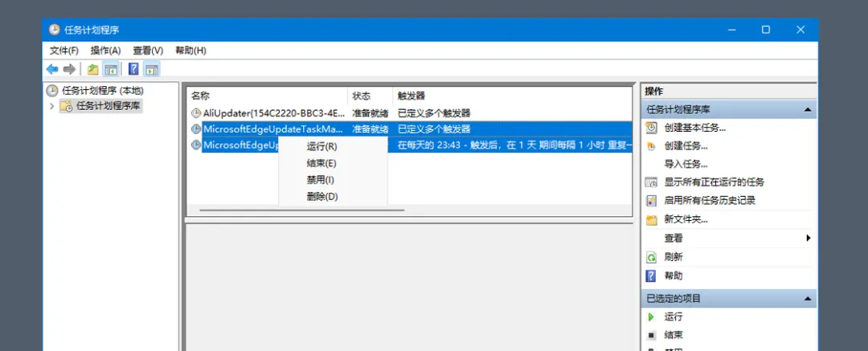
Task: Click the 创建任务 icon in the actions pane
Action: click(x=652, y=146)
